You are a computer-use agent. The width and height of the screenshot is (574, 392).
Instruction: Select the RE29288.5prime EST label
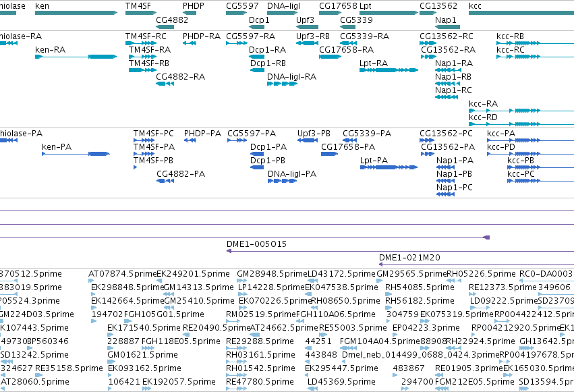tap(260, 341)
